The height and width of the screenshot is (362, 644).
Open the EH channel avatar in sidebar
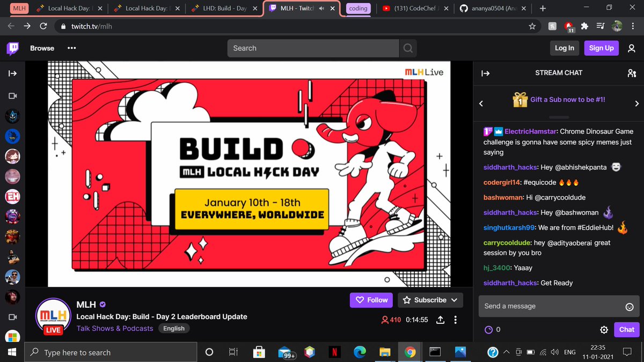[13, 197]
